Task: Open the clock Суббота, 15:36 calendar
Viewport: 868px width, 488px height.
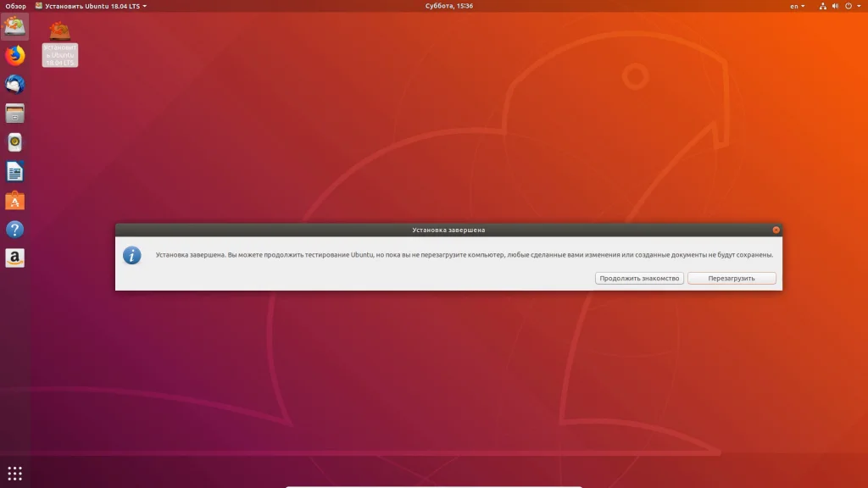Action: pyautogui.click(x=449, y=6)
